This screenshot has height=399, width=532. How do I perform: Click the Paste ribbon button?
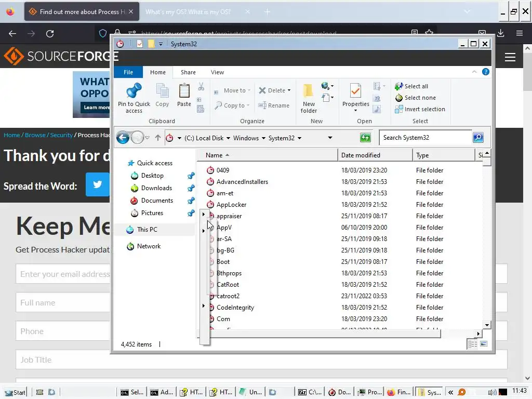point(184,96)
